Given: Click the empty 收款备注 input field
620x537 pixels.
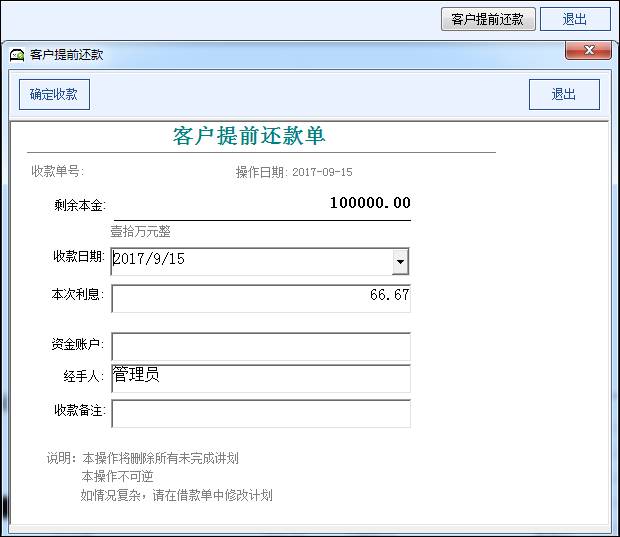Looking at the screenshot, I should (x=260, y=413).
